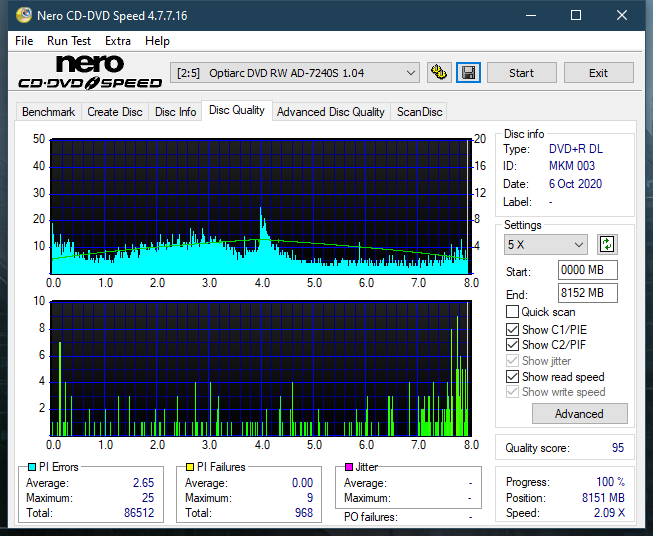This screenshot has height=536, width=653.
Task: Open the Extra menu
Action: coord(118,41)
